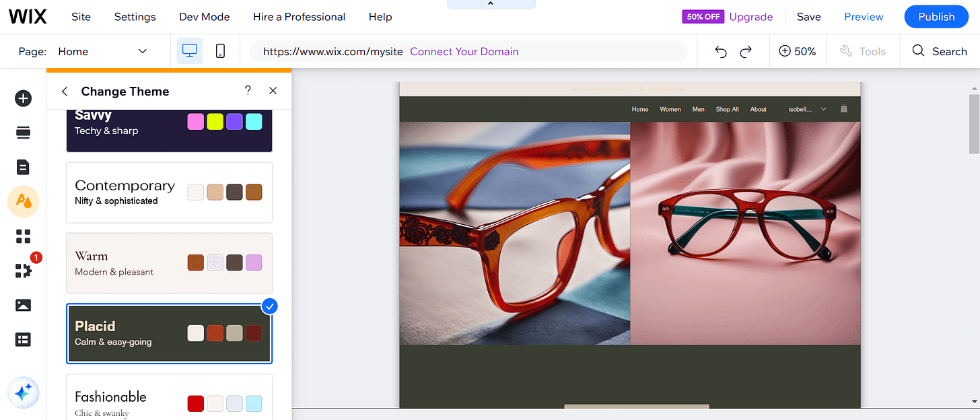Switch to mobile editor view

[220, 50]
